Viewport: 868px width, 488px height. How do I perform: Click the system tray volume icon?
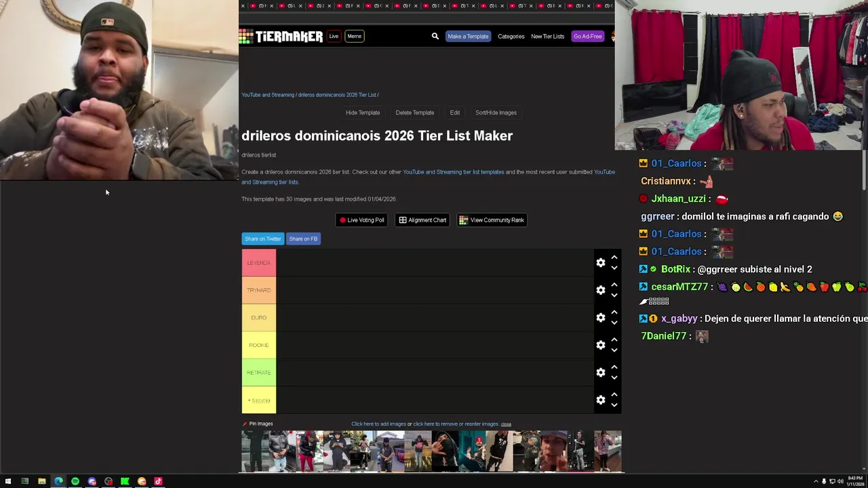[840, 481]
